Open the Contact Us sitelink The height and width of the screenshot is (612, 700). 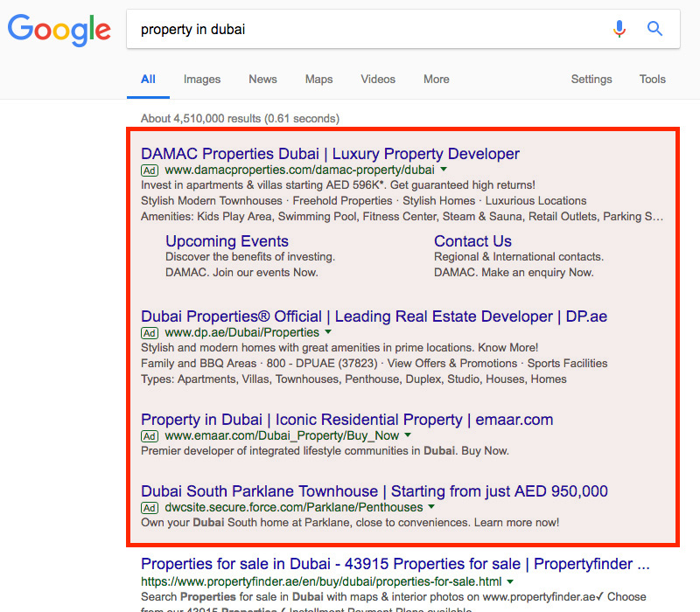(472, 241)
